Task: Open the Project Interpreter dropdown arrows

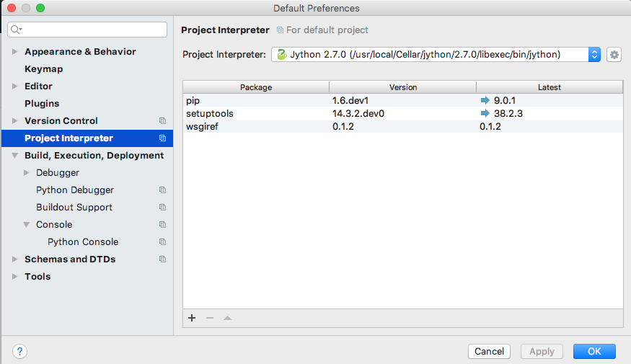Action: tap(594, 55)
